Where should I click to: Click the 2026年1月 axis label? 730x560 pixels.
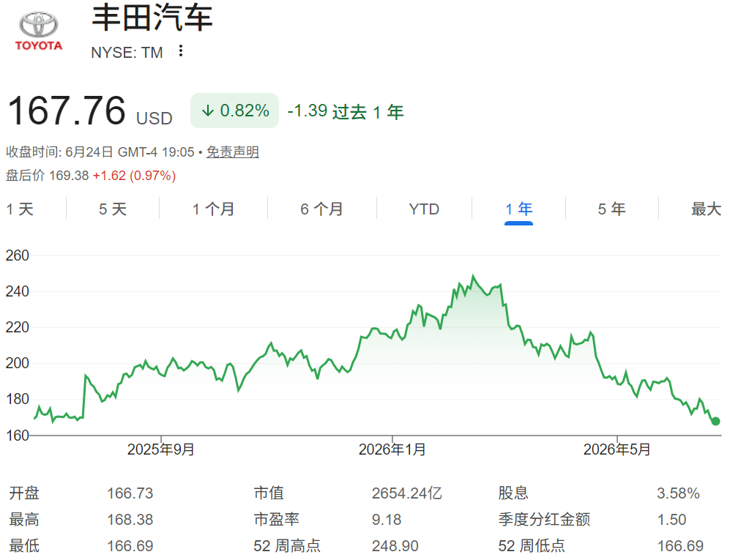(x=392, y=449)
